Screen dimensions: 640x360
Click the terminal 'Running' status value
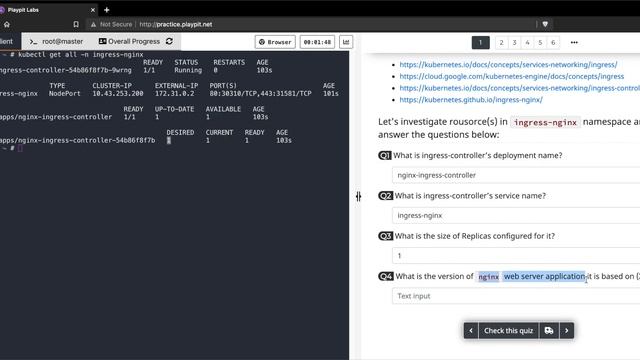click(188, 70)
